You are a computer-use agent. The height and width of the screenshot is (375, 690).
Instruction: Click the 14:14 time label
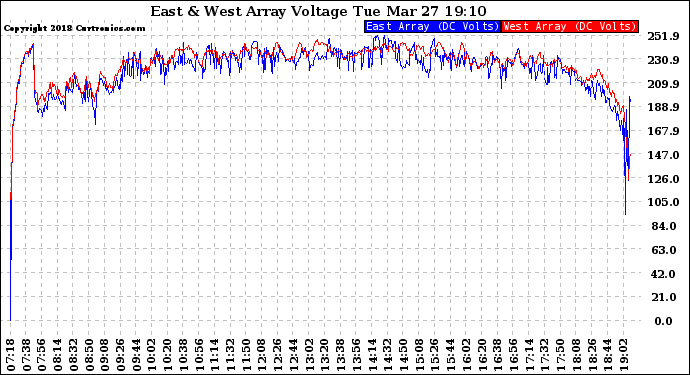click(372, 355)
